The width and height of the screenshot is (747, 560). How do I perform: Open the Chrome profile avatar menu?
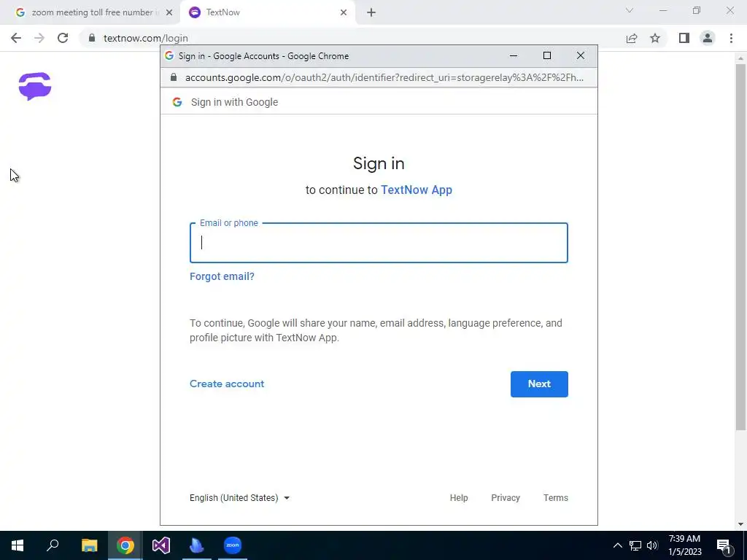pos(708,38)
